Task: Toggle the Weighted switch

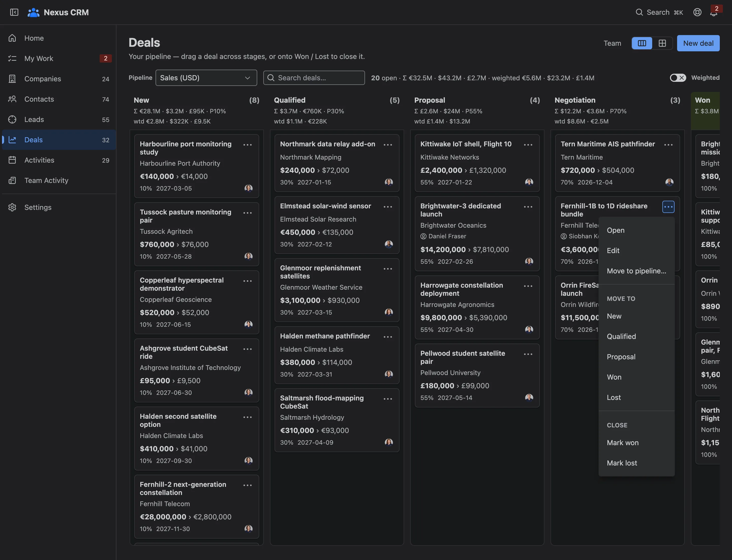Action: coord(678,78)
